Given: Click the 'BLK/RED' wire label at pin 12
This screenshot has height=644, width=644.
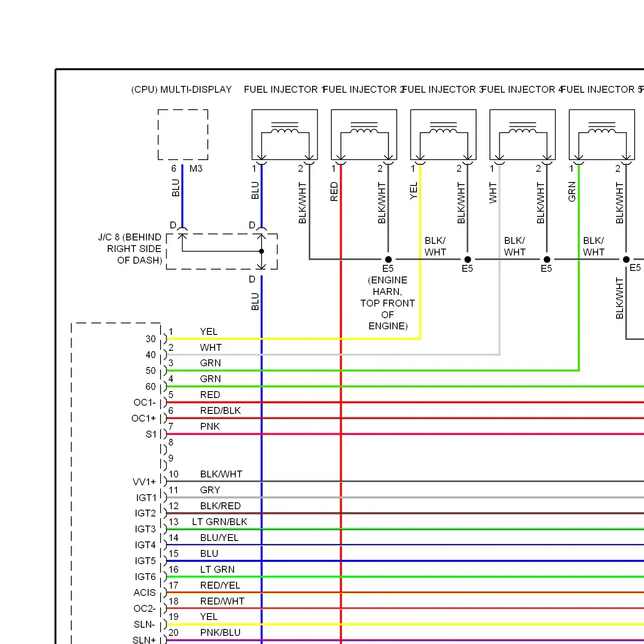Looking at the screenshot, I should pos(220,506).
